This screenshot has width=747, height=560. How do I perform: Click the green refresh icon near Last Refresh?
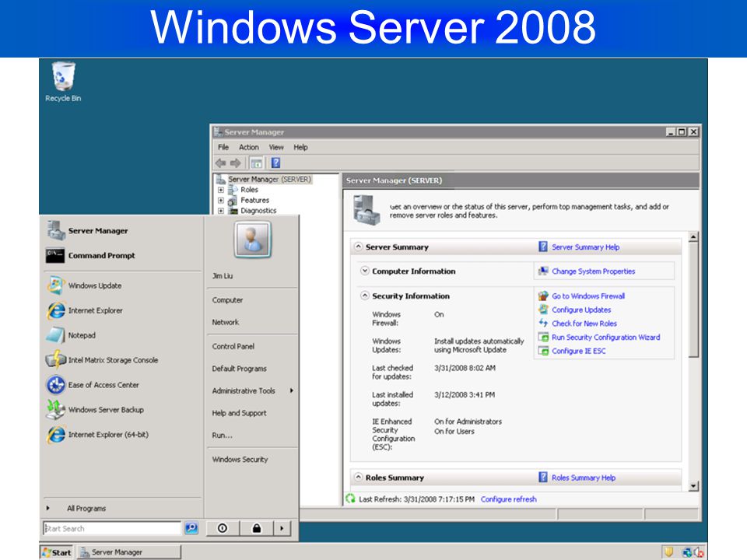point(351,499)
